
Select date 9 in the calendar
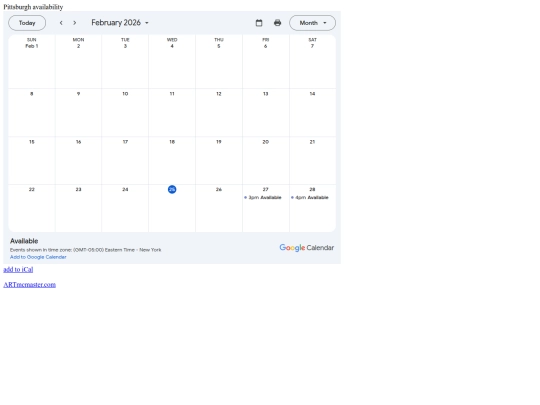(x=79, y=94)
